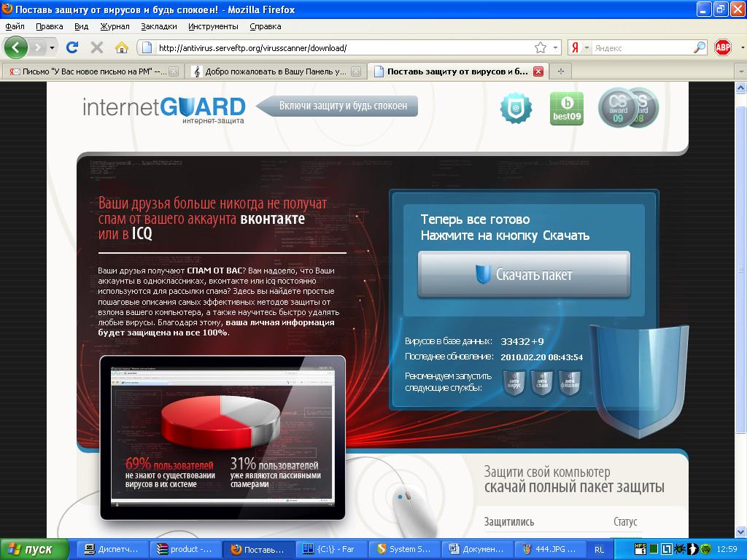The image size is (747, 560).
Task: Select the 'Поставь защиту от вирусов' tab
Action: [458, 71]
